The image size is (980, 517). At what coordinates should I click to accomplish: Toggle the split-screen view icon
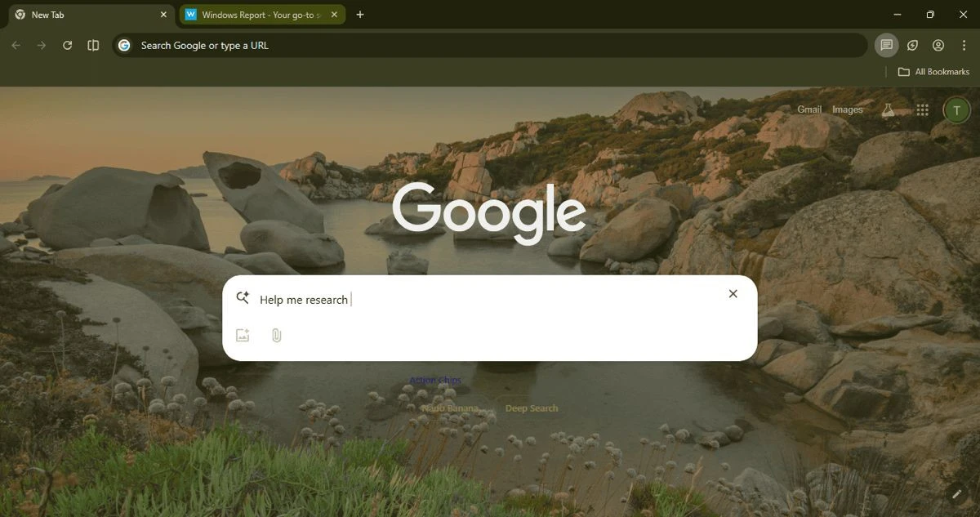(92, 45)
